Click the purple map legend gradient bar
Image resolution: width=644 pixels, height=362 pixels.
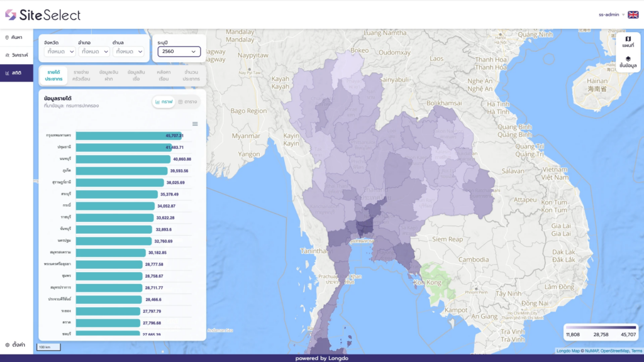pos(601,327)
